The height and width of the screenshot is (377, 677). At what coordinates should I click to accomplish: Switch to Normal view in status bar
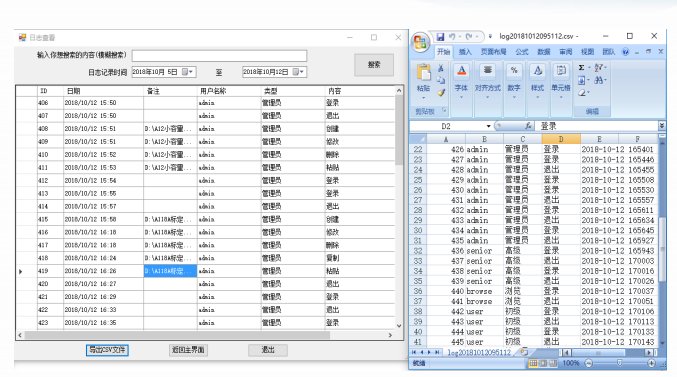[533, 364]
